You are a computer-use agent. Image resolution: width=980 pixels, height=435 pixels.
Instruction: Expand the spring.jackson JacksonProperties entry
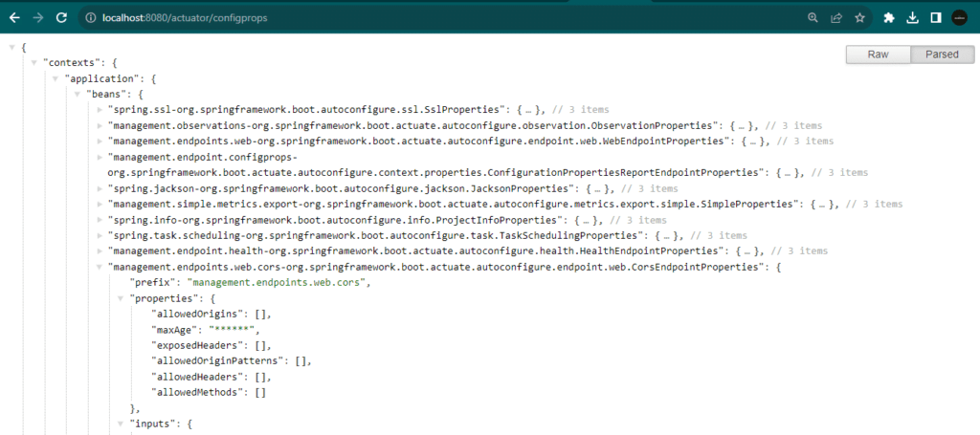100,188
